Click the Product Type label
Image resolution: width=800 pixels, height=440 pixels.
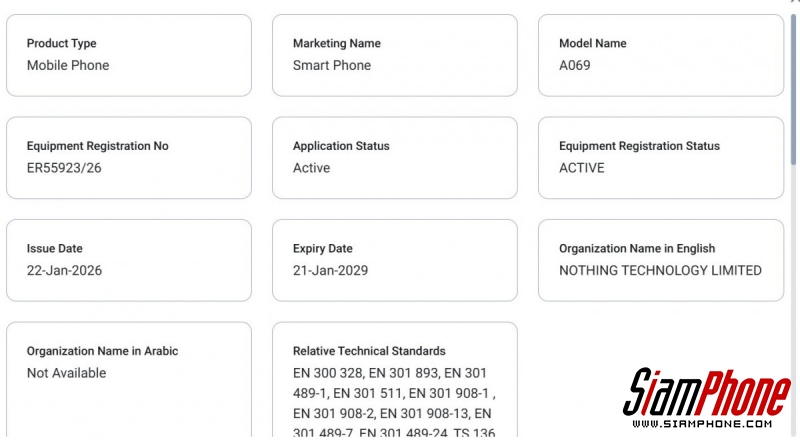[x=61, y=44]
